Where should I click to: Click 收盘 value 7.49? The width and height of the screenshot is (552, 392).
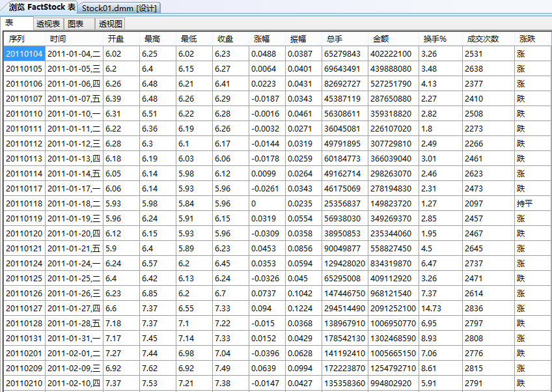231,369
